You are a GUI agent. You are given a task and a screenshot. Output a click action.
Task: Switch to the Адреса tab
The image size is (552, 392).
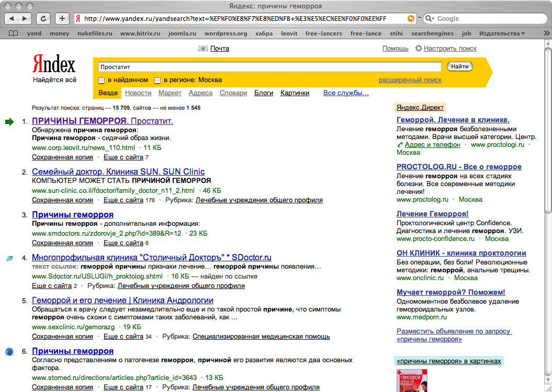[x=201, y=93]
